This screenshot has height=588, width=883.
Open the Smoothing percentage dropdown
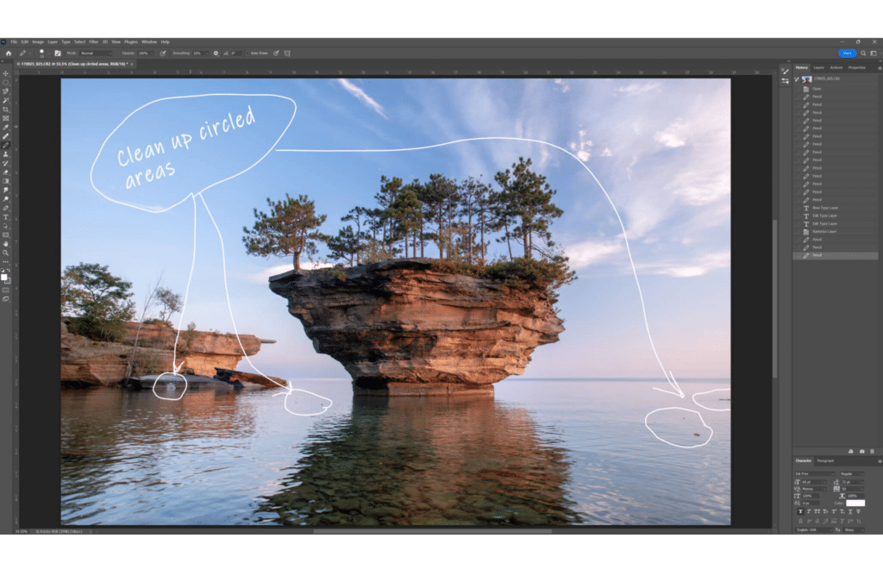[x=207, y=53]
